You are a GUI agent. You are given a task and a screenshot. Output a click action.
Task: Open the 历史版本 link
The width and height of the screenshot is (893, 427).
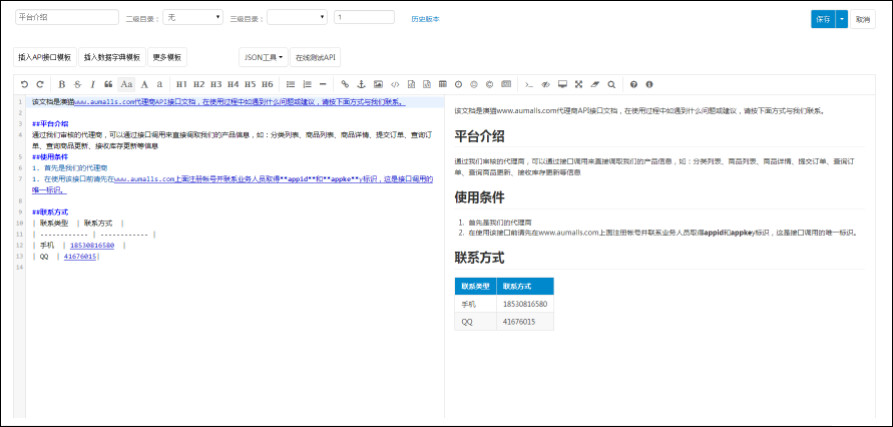click(x=425, y=19)
